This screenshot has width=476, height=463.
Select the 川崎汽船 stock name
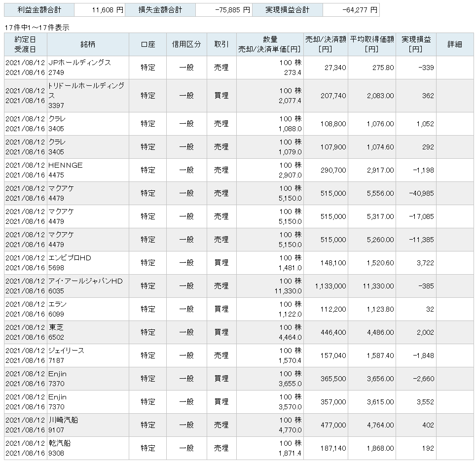click(63, 420)
